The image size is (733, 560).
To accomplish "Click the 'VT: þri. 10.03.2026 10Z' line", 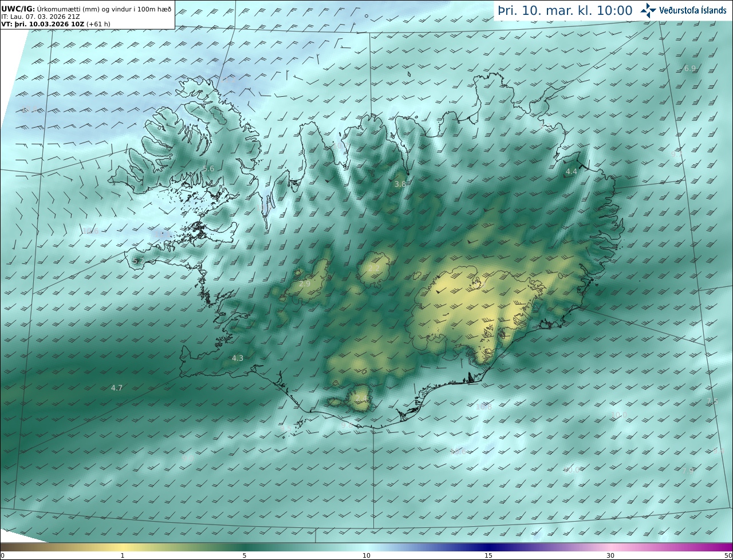I will click(42, 25).
